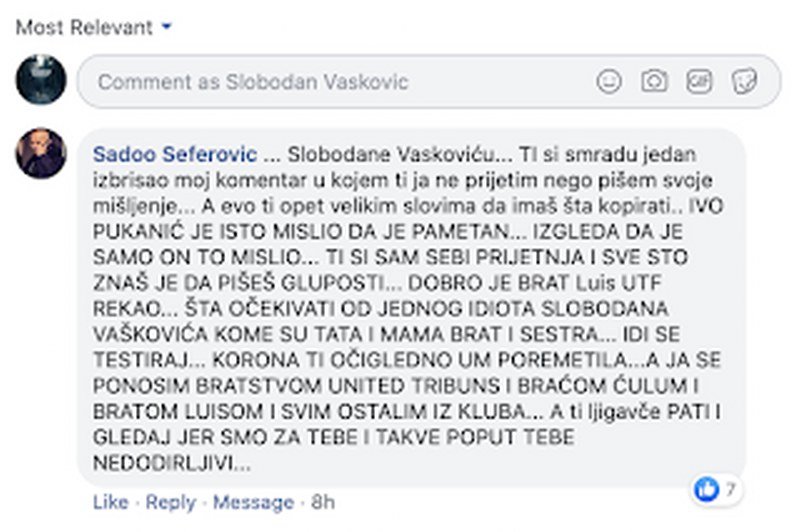Focus the Comment as Slobodan Vaskovic field

pyautogui.click(x=429, y=82)
